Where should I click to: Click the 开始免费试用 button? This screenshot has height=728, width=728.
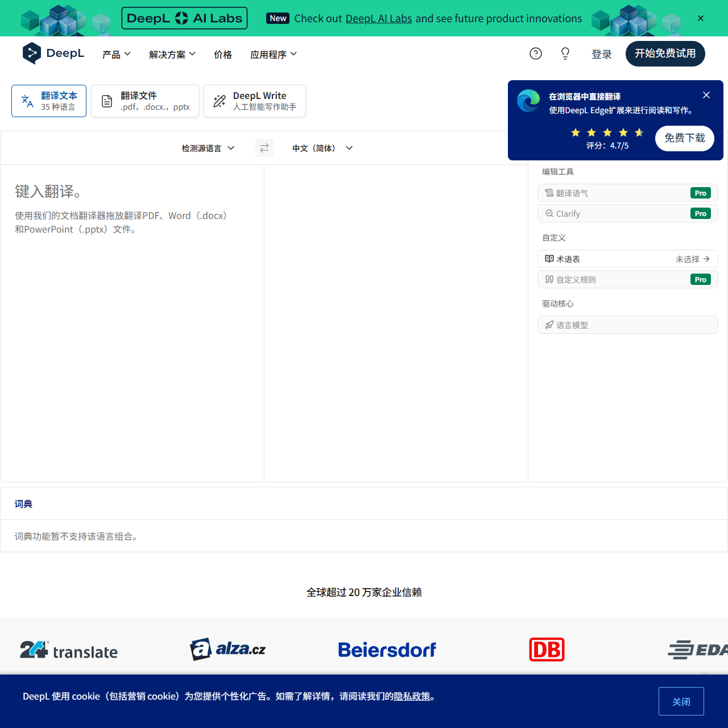(665, 53)
